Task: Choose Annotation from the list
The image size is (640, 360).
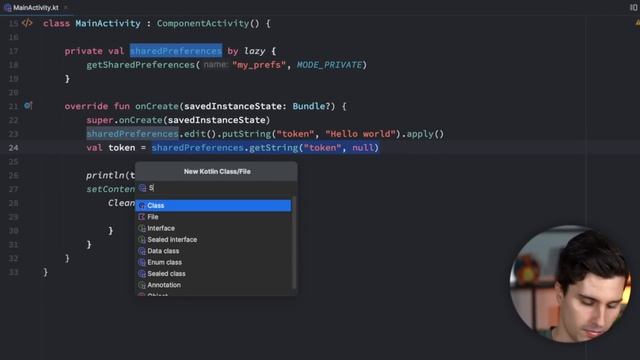Action: [x=213, y=285]
